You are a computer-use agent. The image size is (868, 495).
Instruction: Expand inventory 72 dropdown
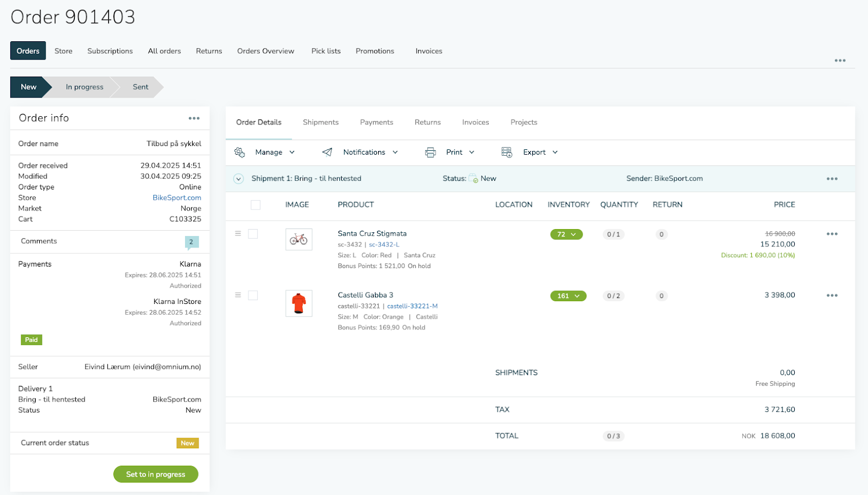566,234
